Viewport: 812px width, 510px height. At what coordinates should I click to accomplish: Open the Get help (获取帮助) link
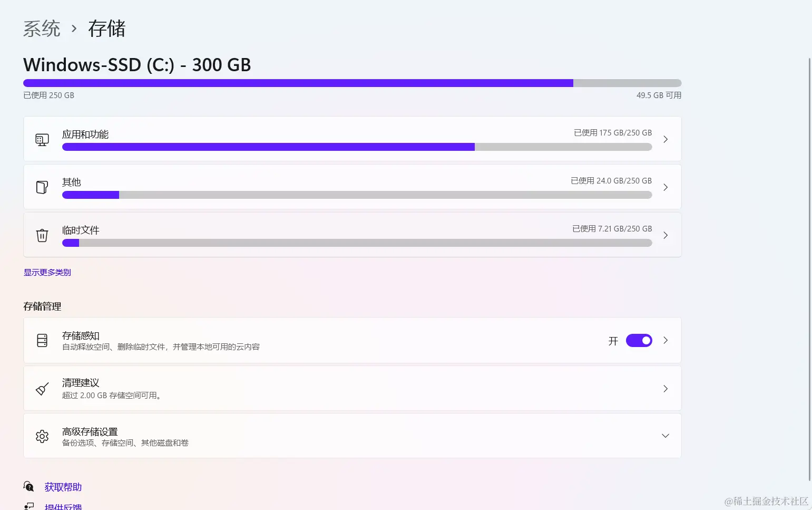tap(63, 487)
